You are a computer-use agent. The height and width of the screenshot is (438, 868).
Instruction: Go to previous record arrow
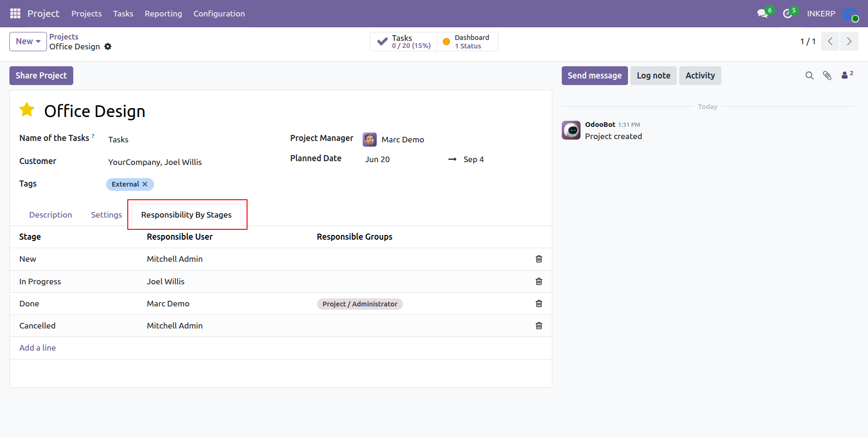[x=830, y=41]
